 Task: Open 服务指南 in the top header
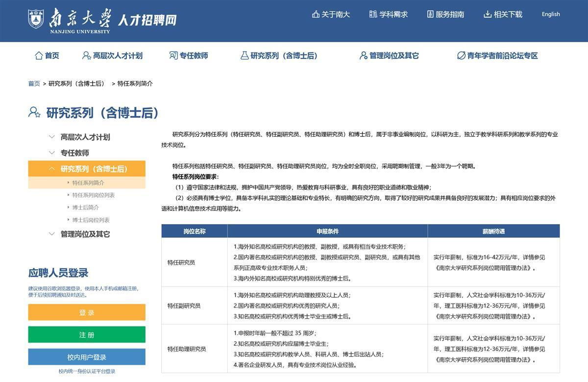pyautogui.click(x=450, y=14)
